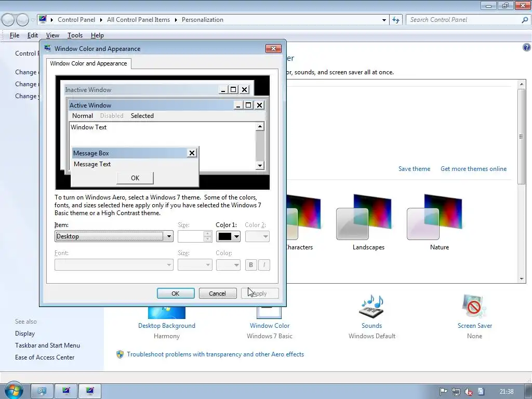Expand breadcrumb arrow after All Control Panel Items

[176, 20]
